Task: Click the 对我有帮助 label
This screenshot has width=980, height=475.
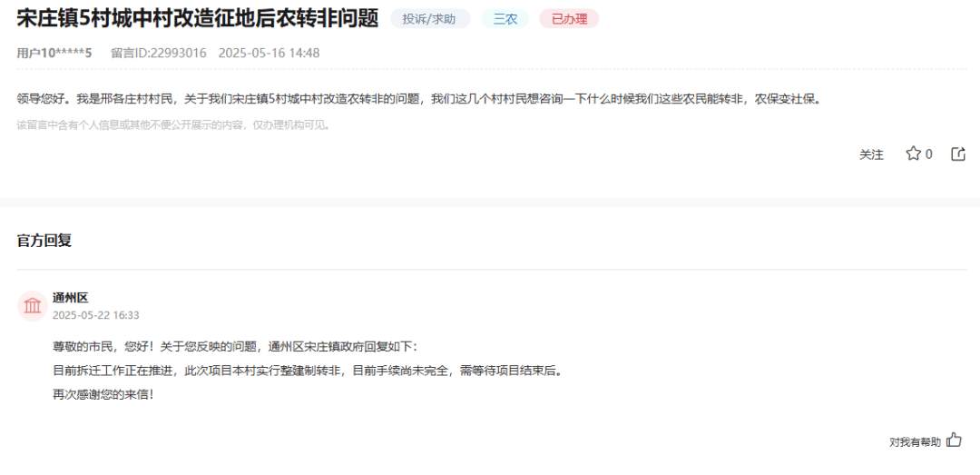Action: [915, 441]
